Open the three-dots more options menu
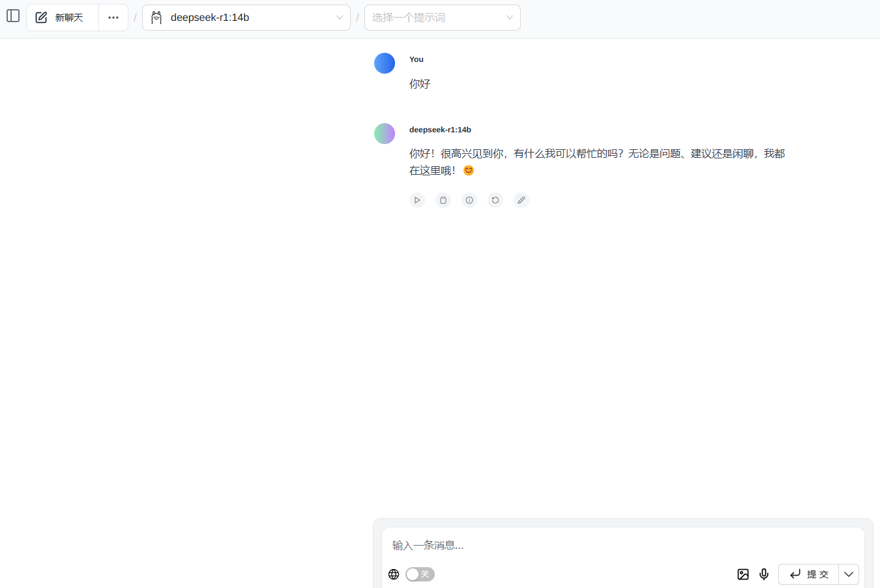 tap(113, 18)
